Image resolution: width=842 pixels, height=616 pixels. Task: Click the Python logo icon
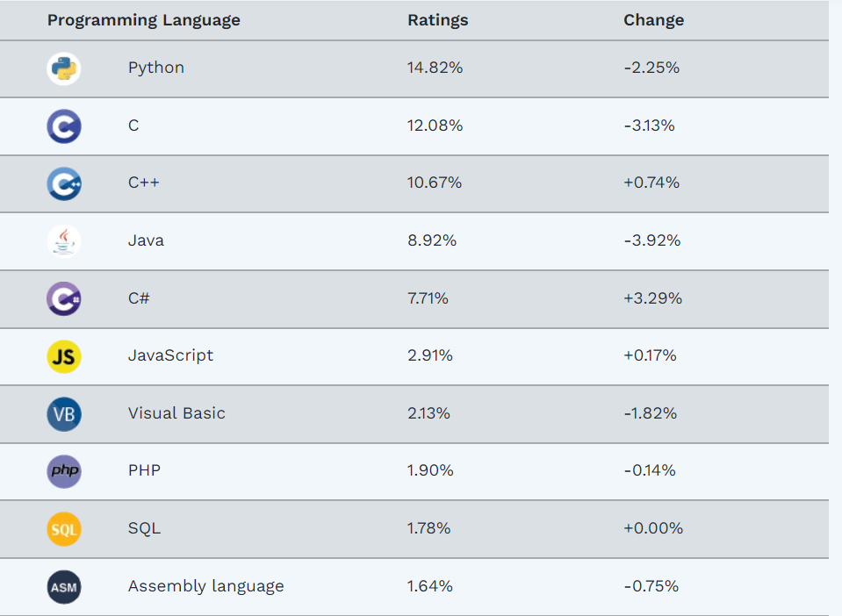click(x=64, y=68)
